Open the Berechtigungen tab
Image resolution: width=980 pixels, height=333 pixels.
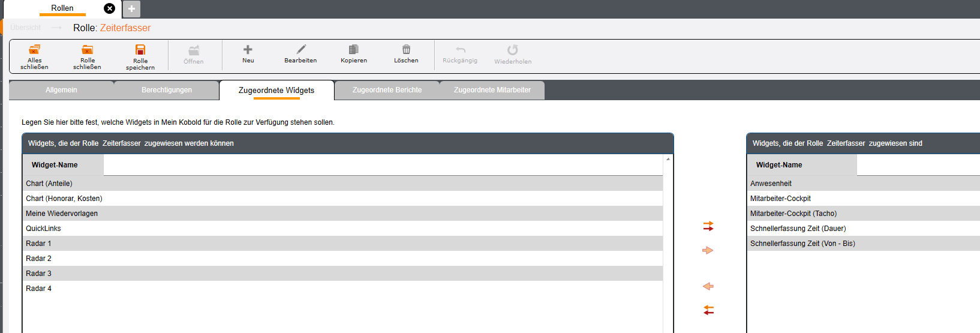(x=167, y=90)
